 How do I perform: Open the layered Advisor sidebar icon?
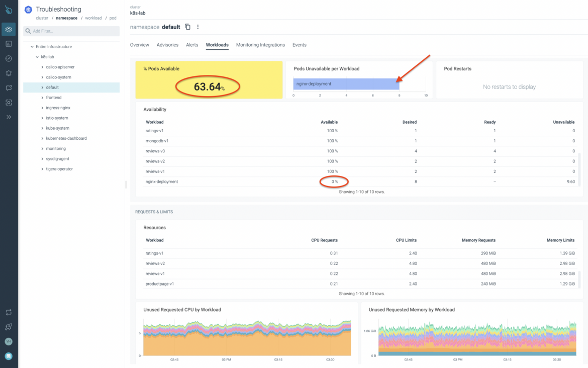(9, 29)
